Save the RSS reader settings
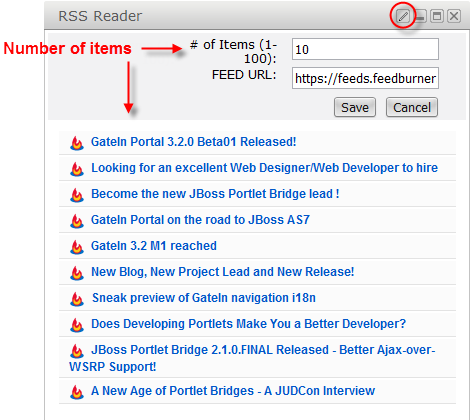Viewport: 470px width, 420px height. 355,107
